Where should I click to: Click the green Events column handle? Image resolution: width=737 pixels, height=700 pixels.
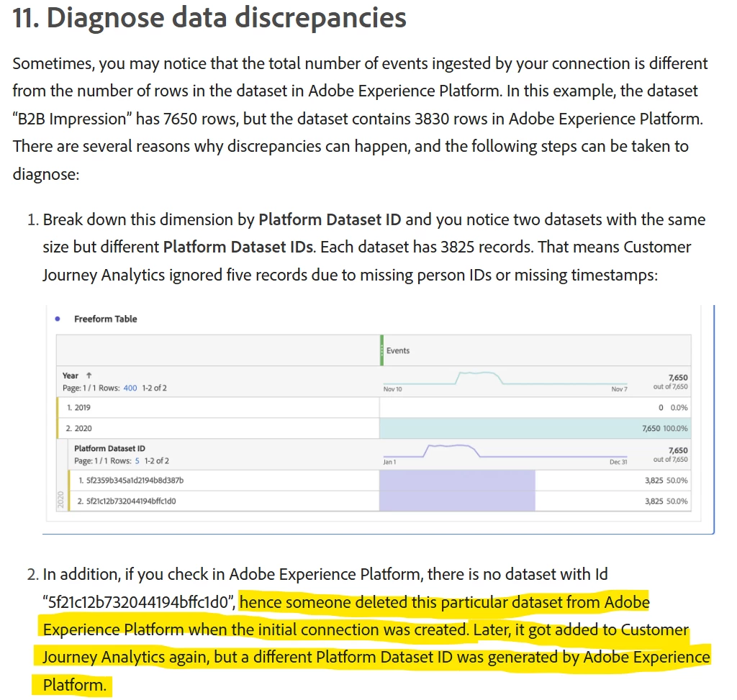coord(381,350)
